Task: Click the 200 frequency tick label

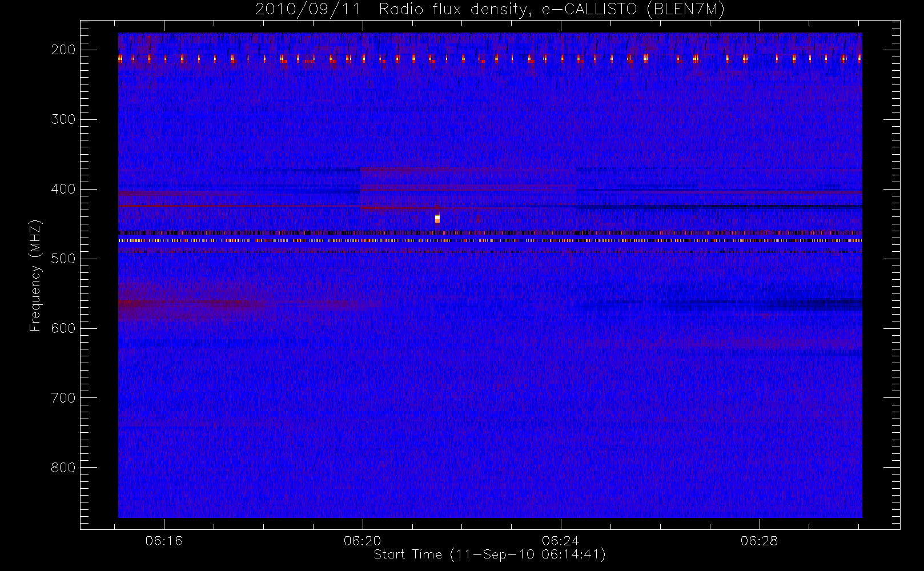Action: click(63, 50)
